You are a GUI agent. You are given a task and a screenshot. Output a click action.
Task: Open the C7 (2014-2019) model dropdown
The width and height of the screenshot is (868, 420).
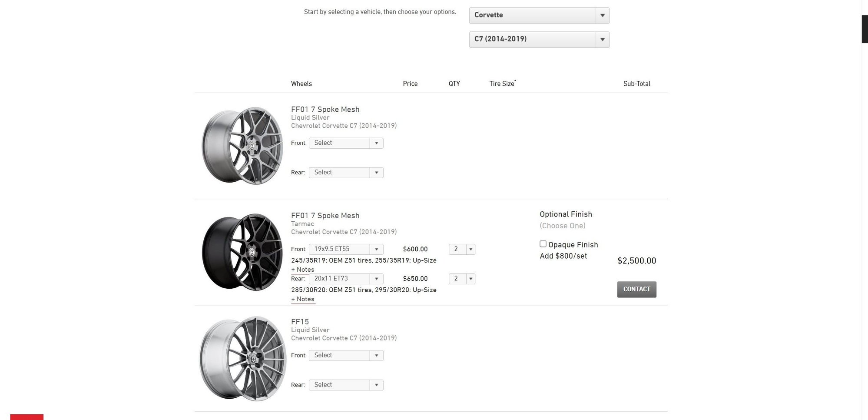[539, 39]
